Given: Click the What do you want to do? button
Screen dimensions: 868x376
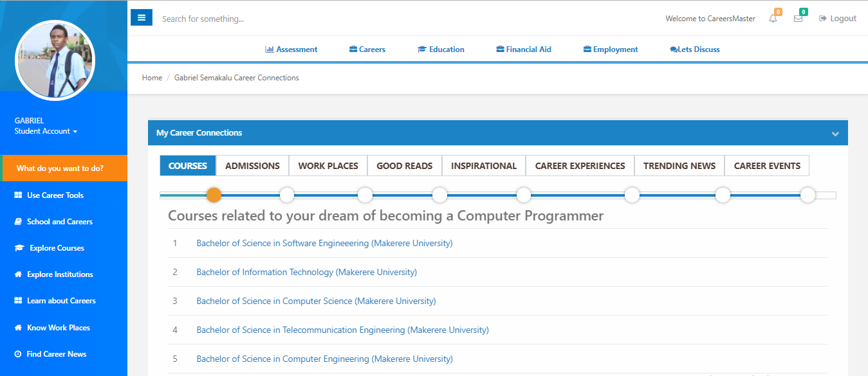Looking at the screenshot, I should [64, 168].
